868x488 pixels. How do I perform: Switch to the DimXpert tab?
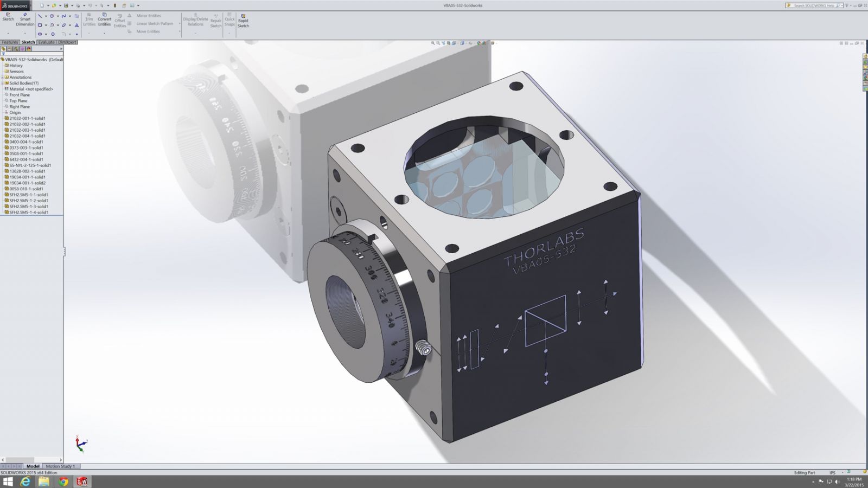coord(67,42)
